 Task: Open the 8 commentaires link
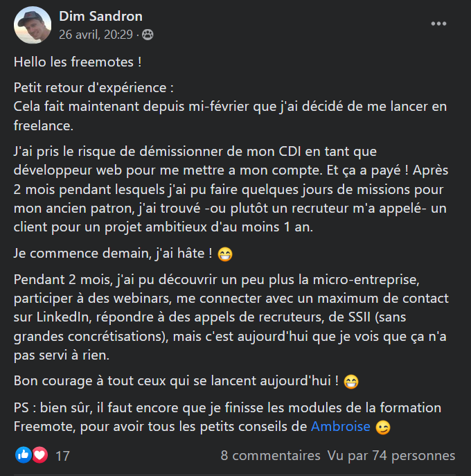[x=270, y=455]
